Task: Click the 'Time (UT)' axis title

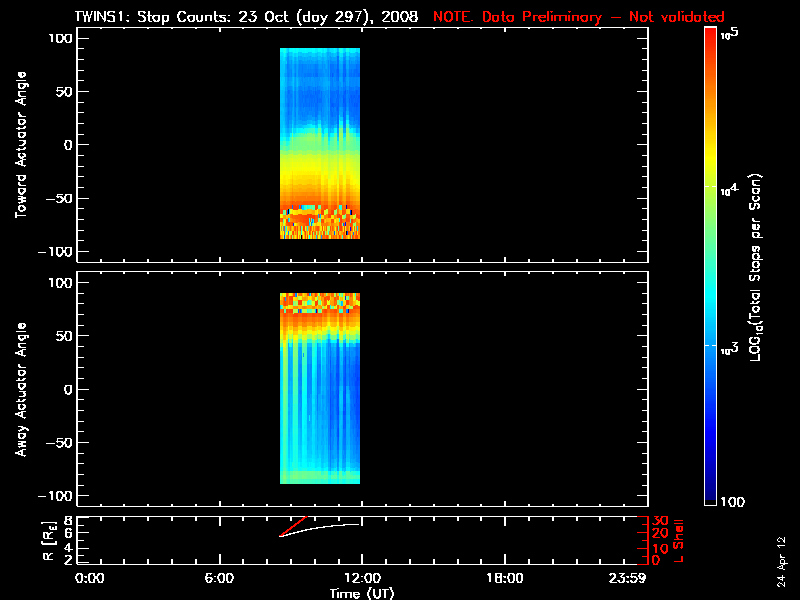Action: click(361, 593)
